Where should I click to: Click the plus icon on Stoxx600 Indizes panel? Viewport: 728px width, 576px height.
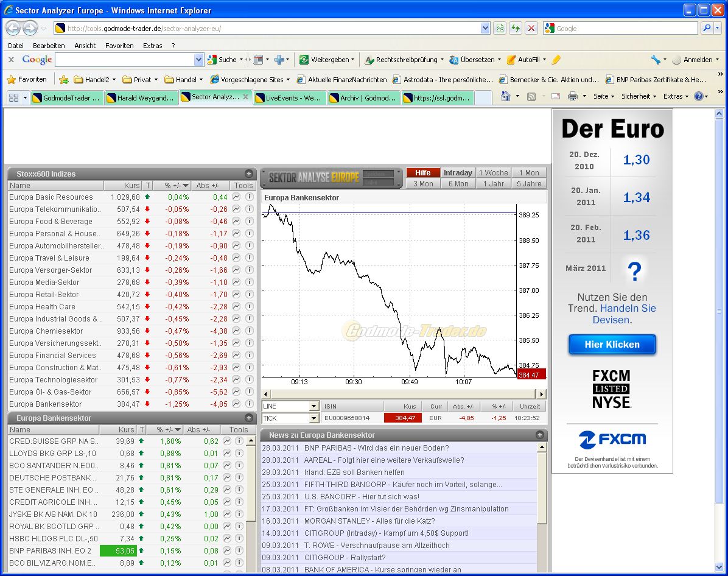click(x=249, y=174)
